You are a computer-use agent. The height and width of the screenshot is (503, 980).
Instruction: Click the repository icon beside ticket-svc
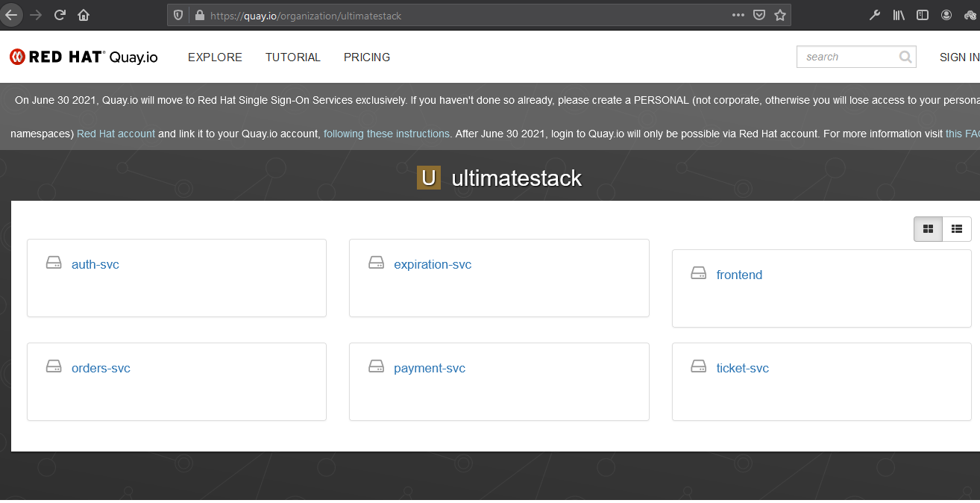click(x=698, y=366)
